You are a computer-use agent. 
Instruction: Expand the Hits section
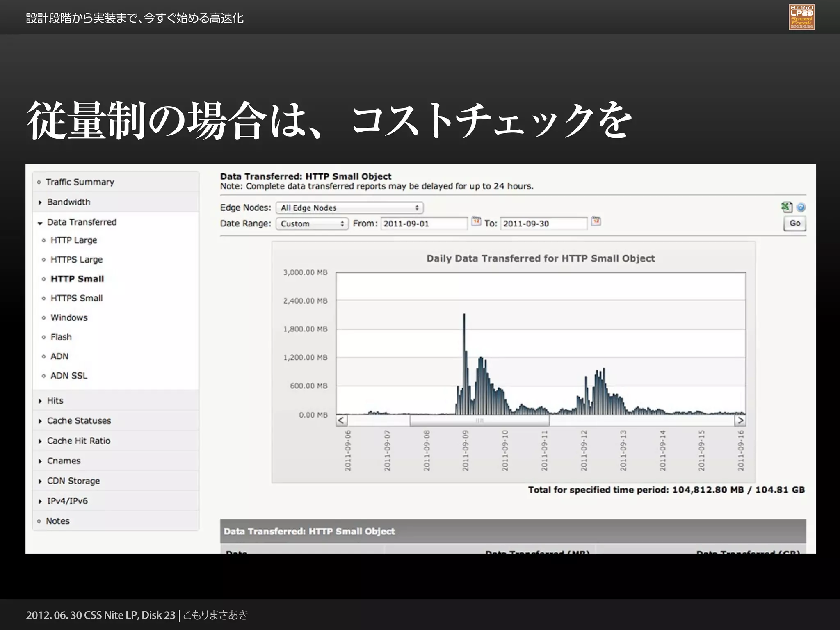pyautogui.click(x=116, y=401)
